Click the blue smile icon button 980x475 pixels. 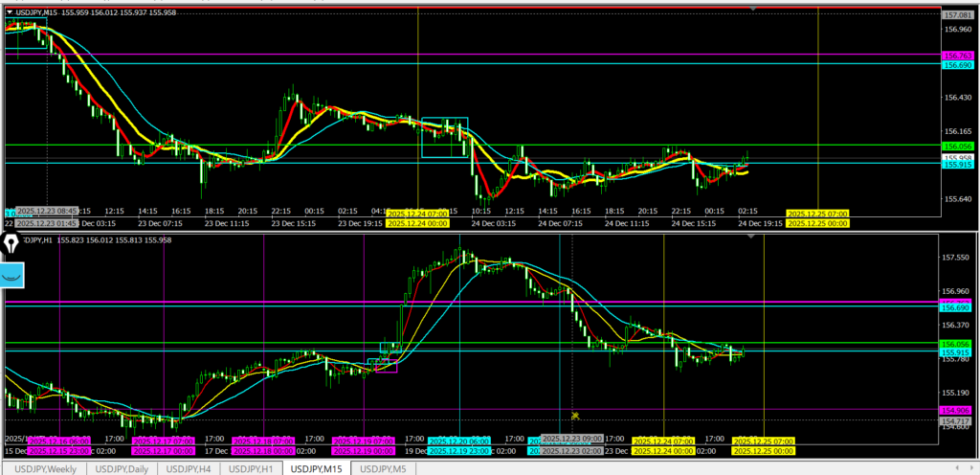coord(13,276)
